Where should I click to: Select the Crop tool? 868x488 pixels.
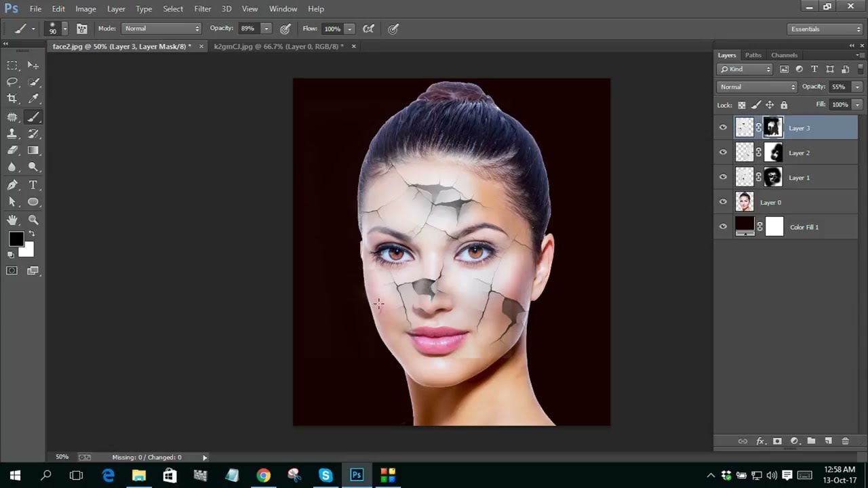tap(12, 99)
